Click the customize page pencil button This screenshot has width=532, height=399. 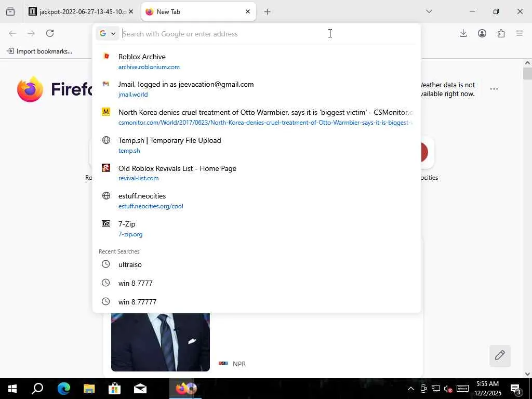[500, 355]
